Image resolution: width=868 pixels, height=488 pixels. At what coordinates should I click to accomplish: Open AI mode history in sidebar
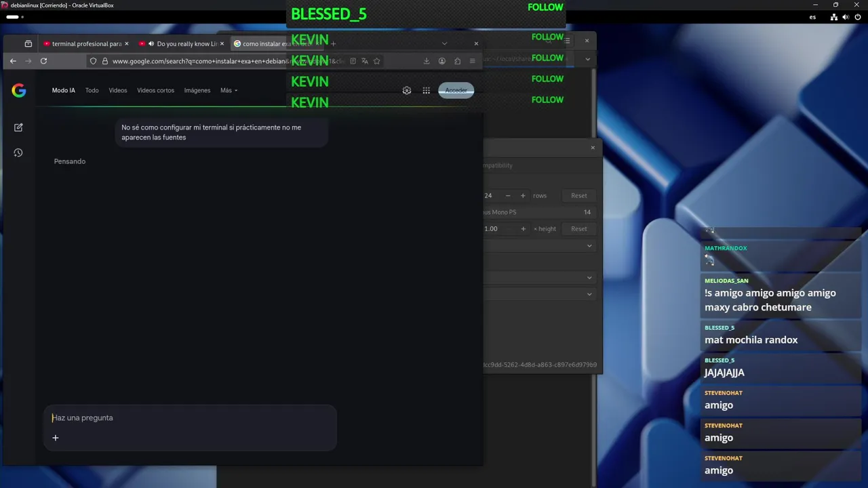[x=18, y=152]
